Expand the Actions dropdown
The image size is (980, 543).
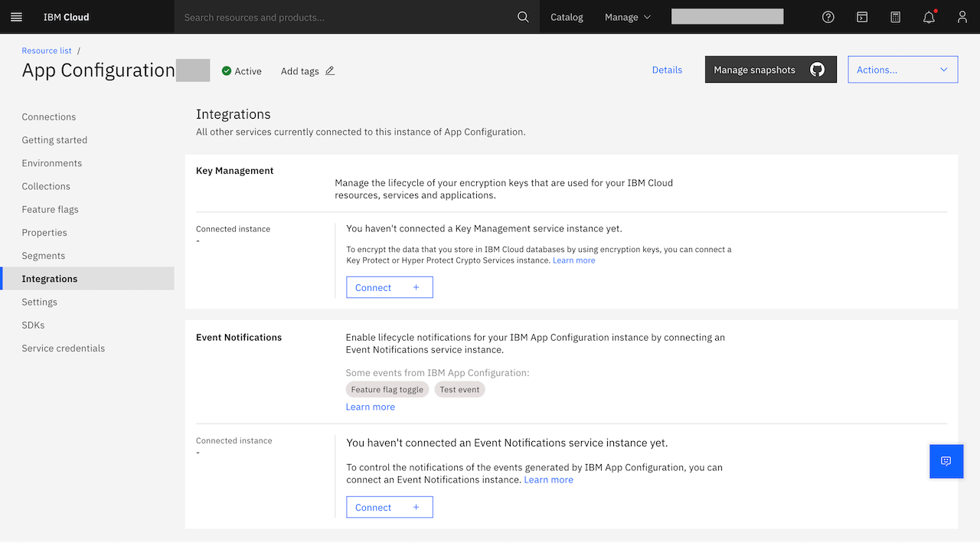coord(903,69)
